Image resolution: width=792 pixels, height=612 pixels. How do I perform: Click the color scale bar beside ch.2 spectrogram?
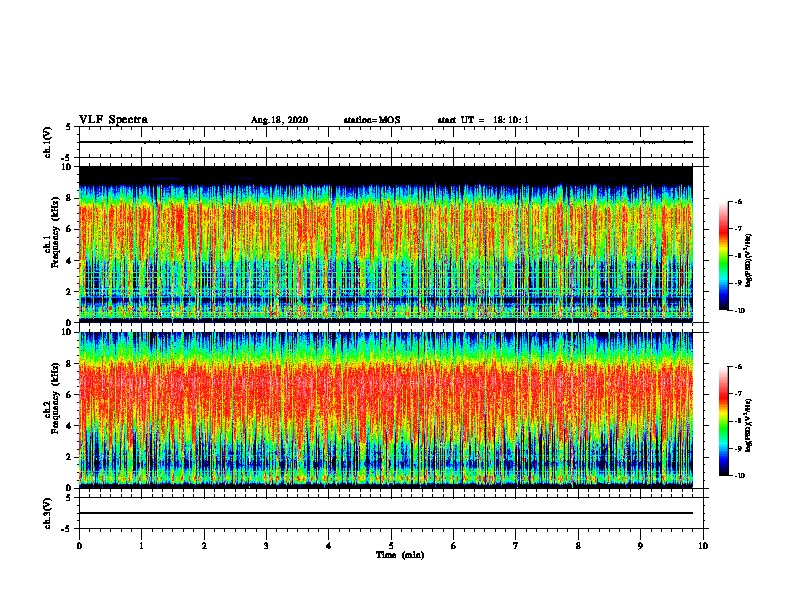tap(723, 421)
